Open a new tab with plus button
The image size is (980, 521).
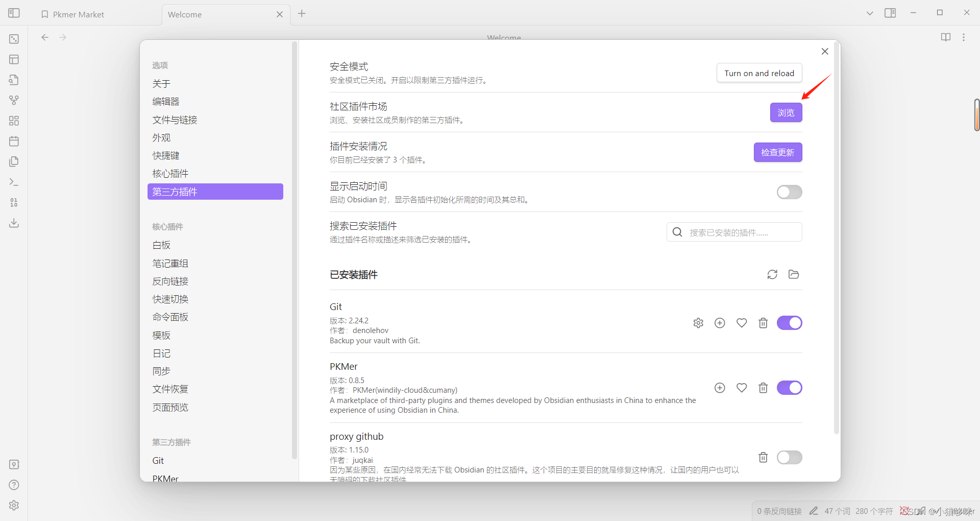[x=302, y=14]
